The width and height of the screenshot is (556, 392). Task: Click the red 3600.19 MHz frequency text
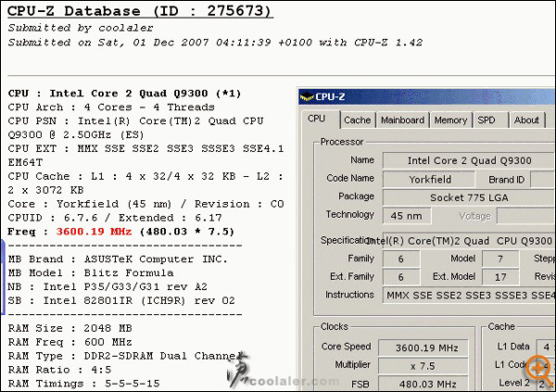pos(94,232)
